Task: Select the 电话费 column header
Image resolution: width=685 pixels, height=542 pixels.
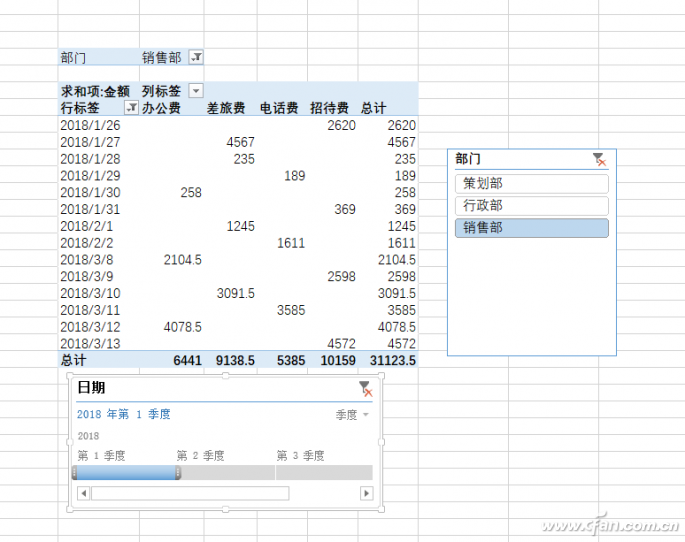Action: (279, 108)
